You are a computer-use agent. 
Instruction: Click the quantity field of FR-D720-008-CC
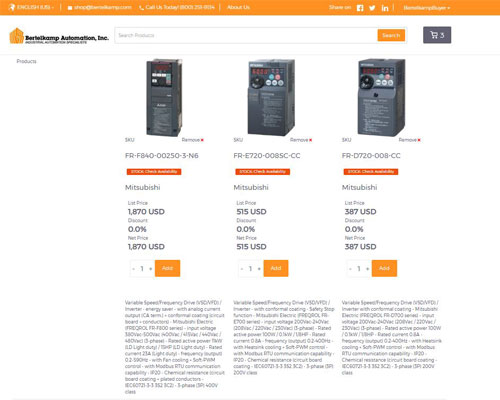(359, 269)
